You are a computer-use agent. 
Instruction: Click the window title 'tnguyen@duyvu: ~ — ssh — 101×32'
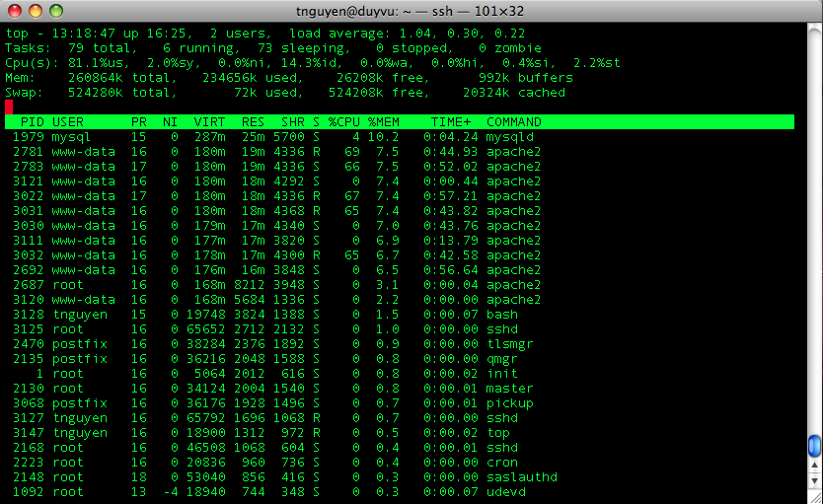(410, 11)
